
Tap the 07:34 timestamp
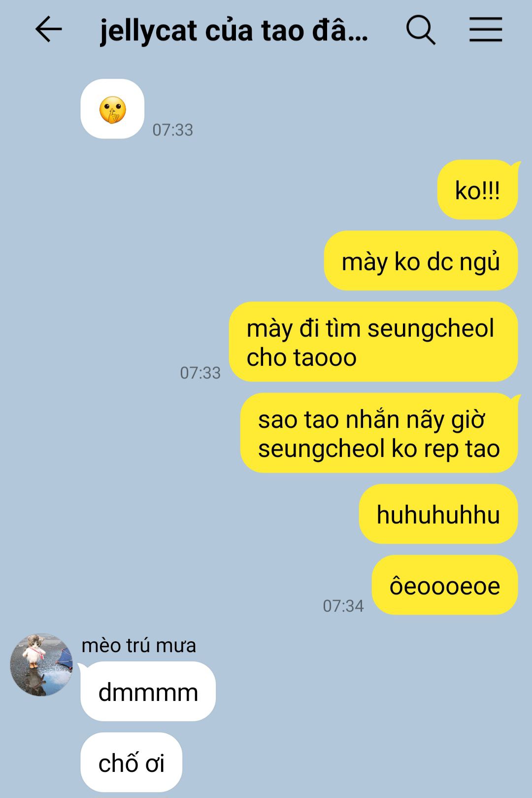click(343, 606)
